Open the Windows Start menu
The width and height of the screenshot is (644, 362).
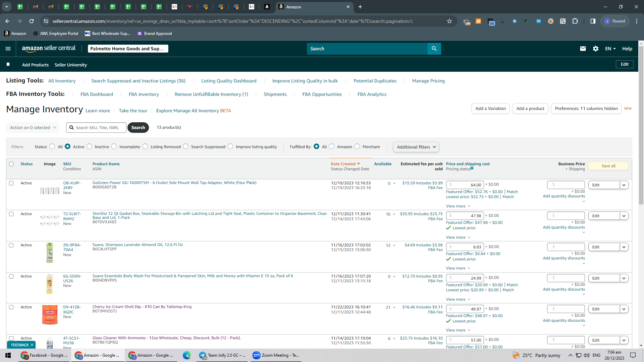8,355
